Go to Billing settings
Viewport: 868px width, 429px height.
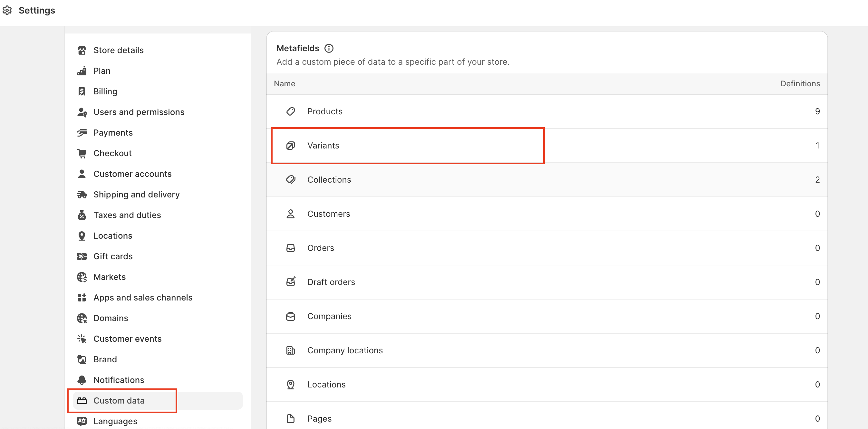(105, 91)
